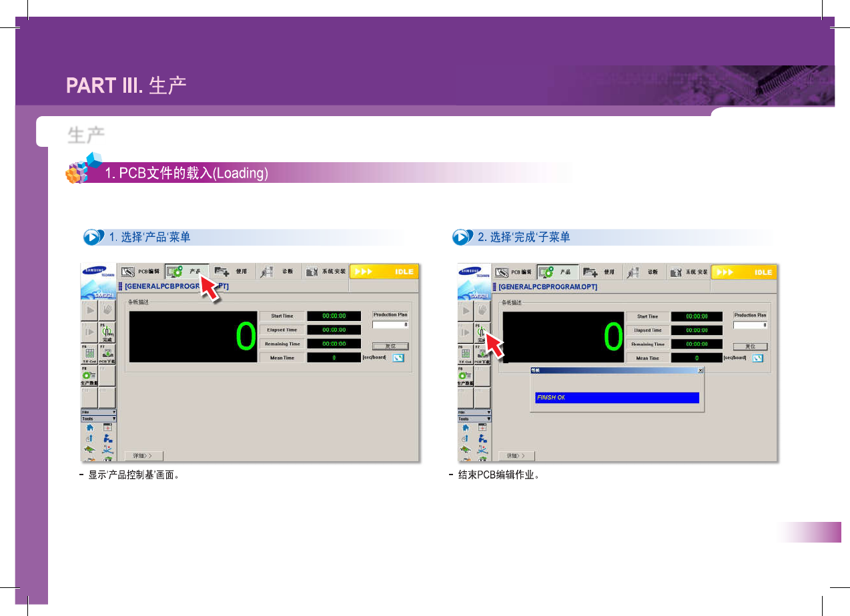Open 诊断 tab in step 2 screenshot

coord(645,272)
